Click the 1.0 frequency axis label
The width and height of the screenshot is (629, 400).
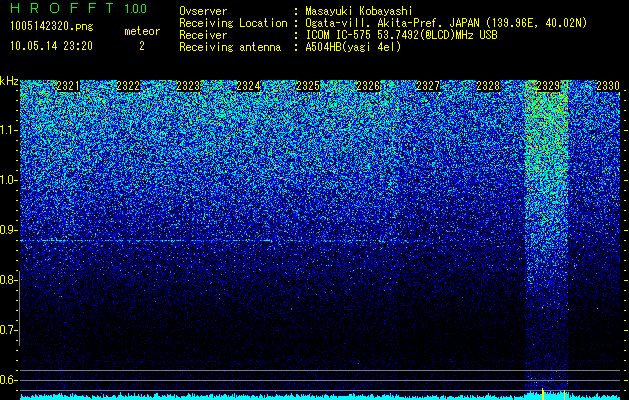coord(8,180)
